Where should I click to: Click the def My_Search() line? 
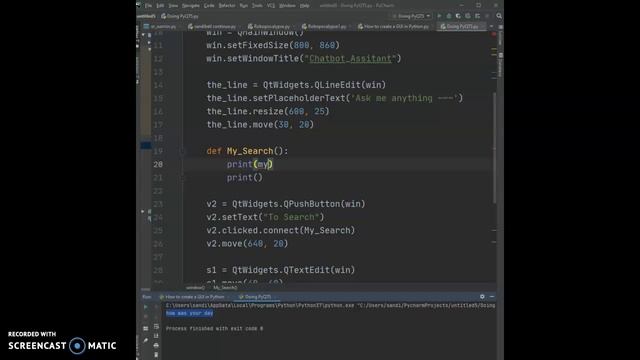(247, 151)
